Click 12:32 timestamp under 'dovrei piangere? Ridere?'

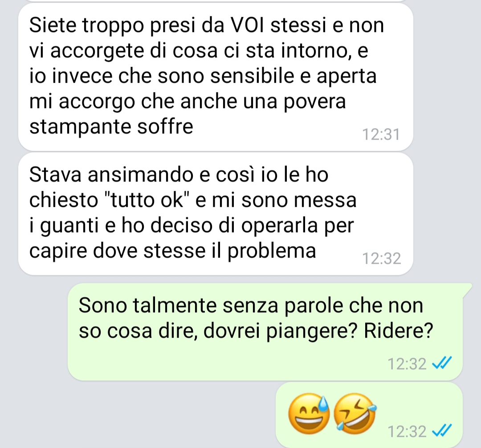[407, 364]
